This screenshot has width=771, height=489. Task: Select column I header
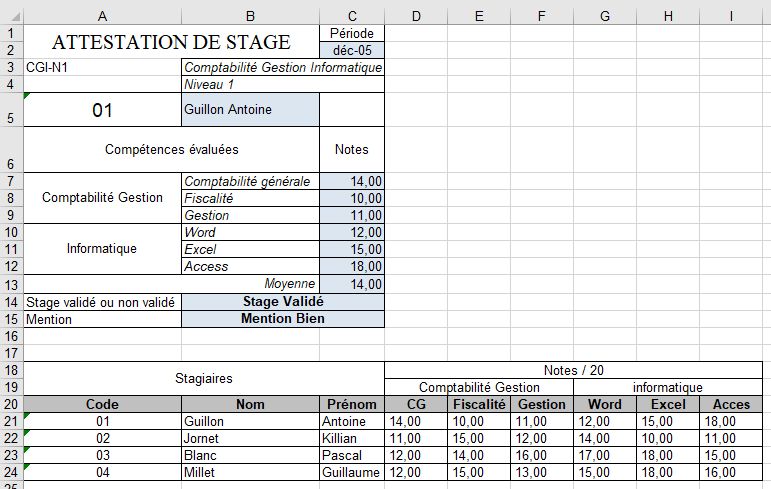(731, 16)
